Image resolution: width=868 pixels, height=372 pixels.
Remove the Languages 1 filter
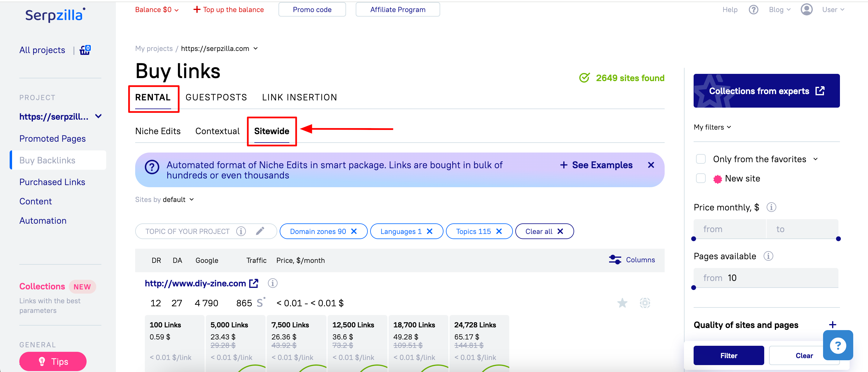click(429, 231)
